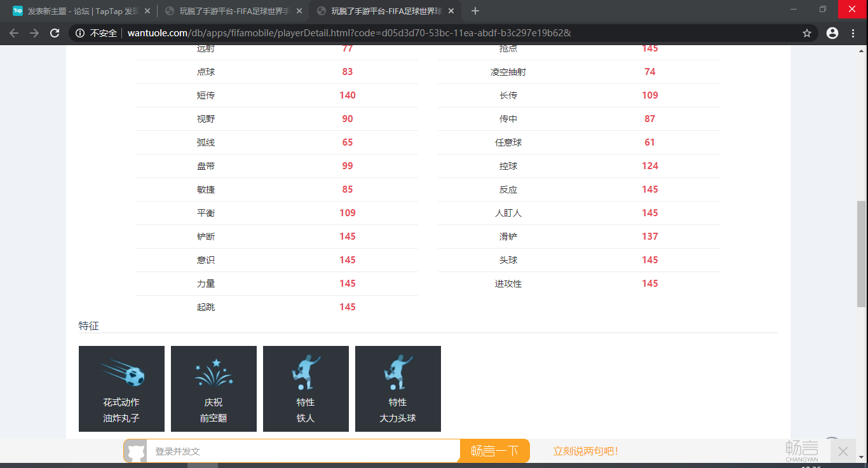Open the browser profile account icon
The height and width of the screenshot is (468, 868).
(832, 33)
